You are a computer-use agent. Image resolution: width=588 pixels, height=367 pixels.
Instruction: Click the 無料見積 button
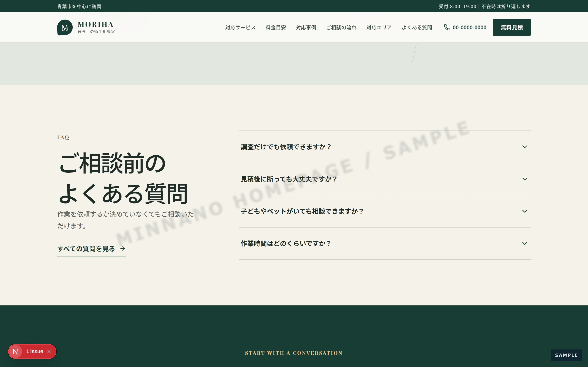tap(511, 27)
